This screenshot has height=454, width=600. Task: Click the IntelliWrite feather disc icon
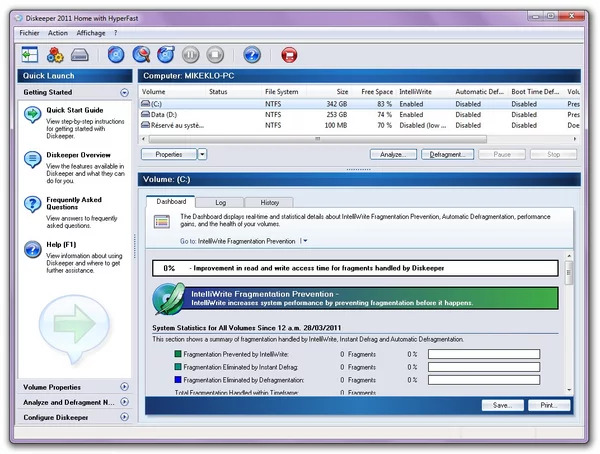tap(169, 299)
